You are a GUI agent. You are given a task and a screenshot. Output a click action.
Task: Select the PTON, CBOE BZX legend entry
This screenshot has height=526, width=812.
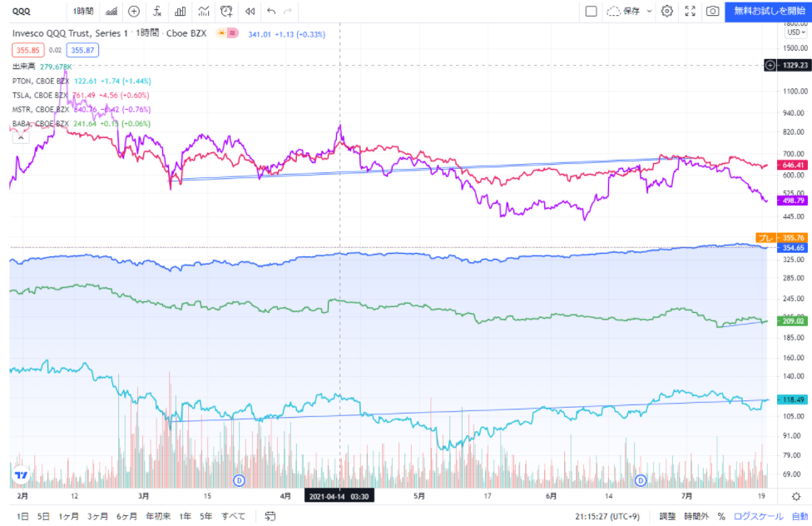click(41, 81)
